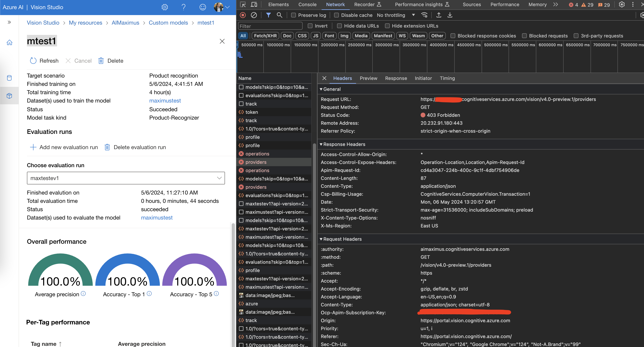Open the datasets sidebar icon
The image size is (644, 347).
(x=9, y=78)
